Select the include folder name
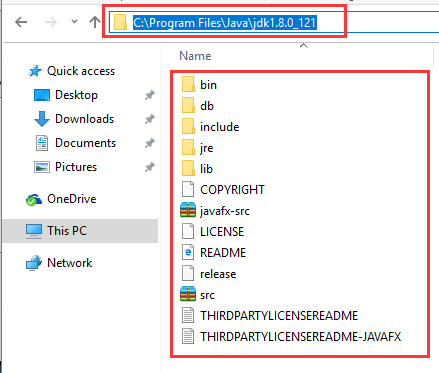Viewport: 439px width, 373px height. pos(219,127)
